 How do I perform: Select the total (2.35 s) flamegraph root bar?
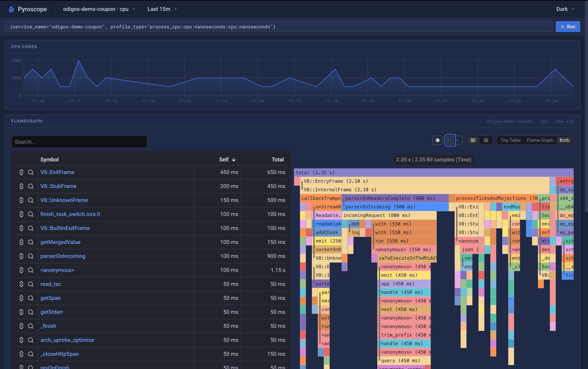tap(433, 172)
